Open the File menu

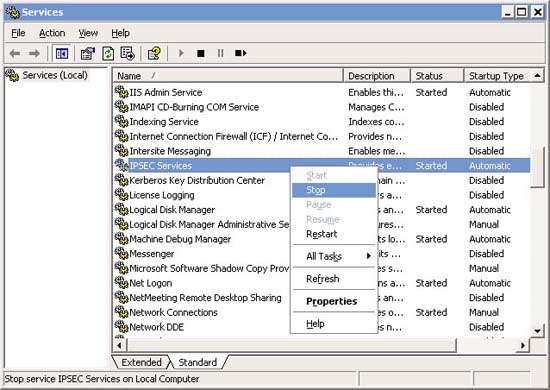click(18, 33)
